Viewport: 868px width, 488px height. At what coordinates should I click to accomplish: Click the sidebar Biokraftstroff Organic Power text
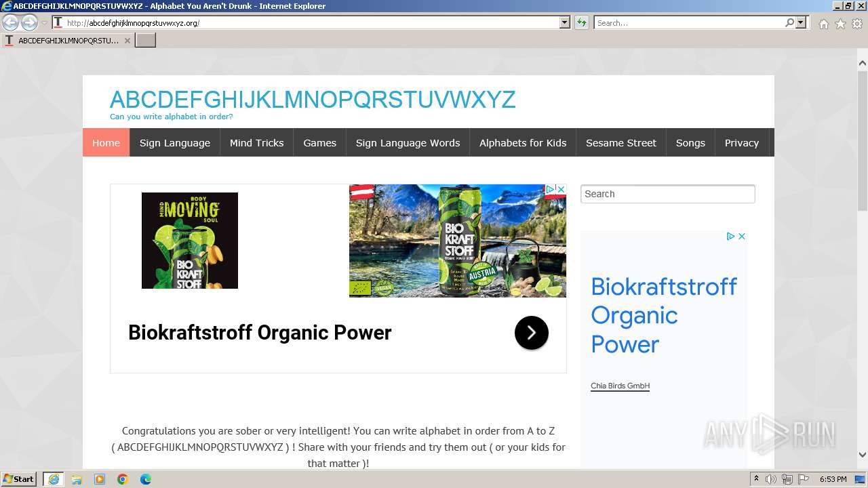click(664, 315)
